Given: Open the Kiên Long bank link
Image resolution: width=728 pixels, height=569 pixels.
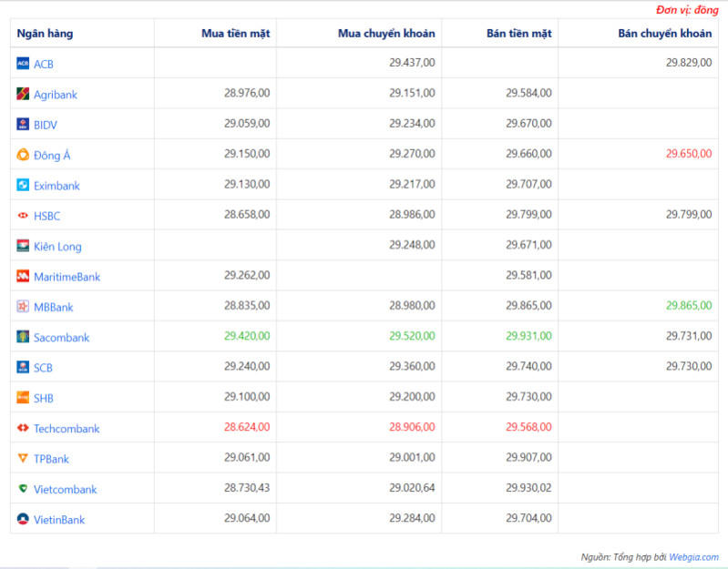Looking at the screenshot, I should 57,246.
